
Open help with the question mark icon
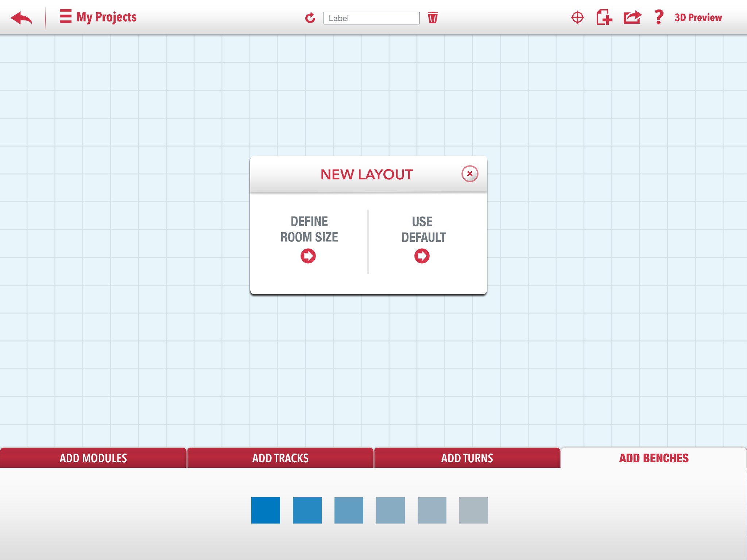coord(658,17)
